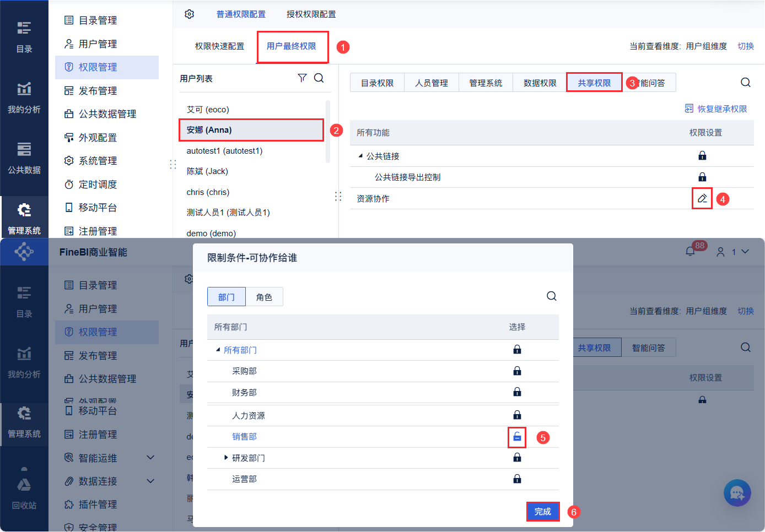The image size is (765, 532).
Task: Open the undimmed 公共数据管理 menu entry
Action: (107, 114)
